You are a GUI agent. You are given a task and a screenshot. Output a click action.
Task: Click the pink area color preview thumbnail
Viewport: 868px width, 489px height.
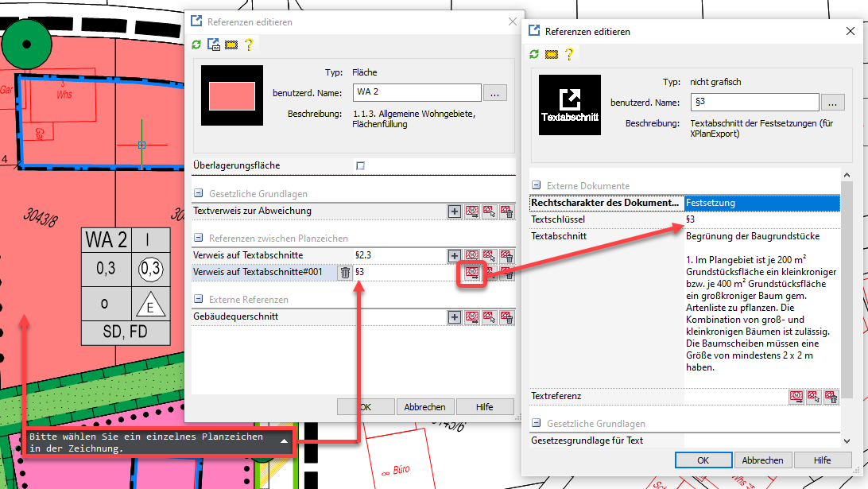coord(231,95)
